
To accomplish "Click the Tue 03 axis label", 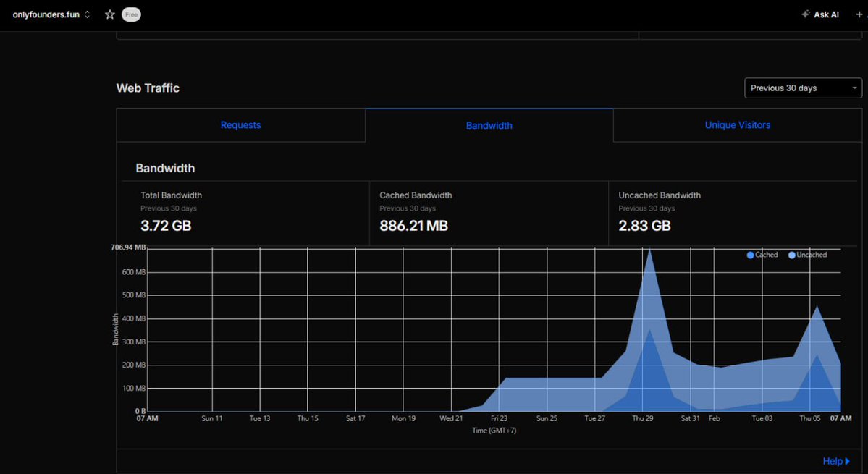I will pos(762,419).
